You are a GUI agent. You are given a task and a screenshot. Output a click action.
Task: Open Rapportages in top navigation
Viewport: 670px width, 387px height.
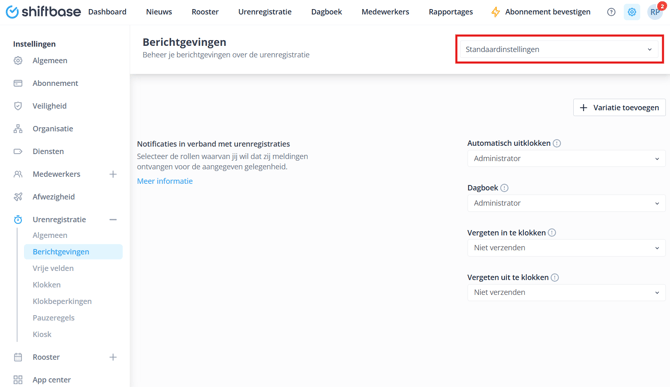[451, 12]
